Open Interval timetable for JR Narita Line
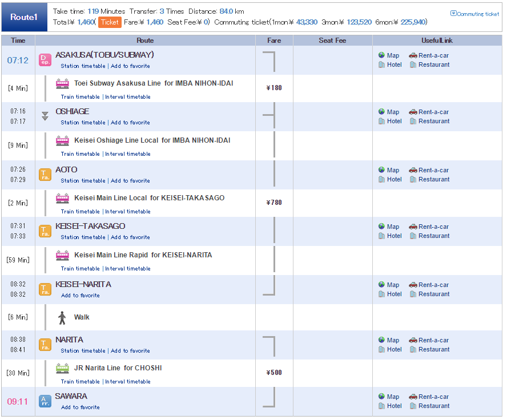 (128, 382)
